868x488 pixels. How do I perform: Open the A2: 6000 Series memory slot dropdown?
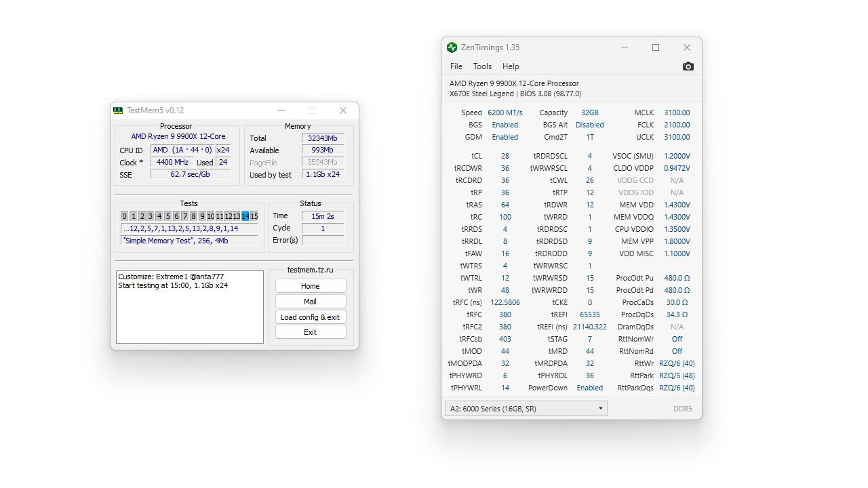[600, 408]
